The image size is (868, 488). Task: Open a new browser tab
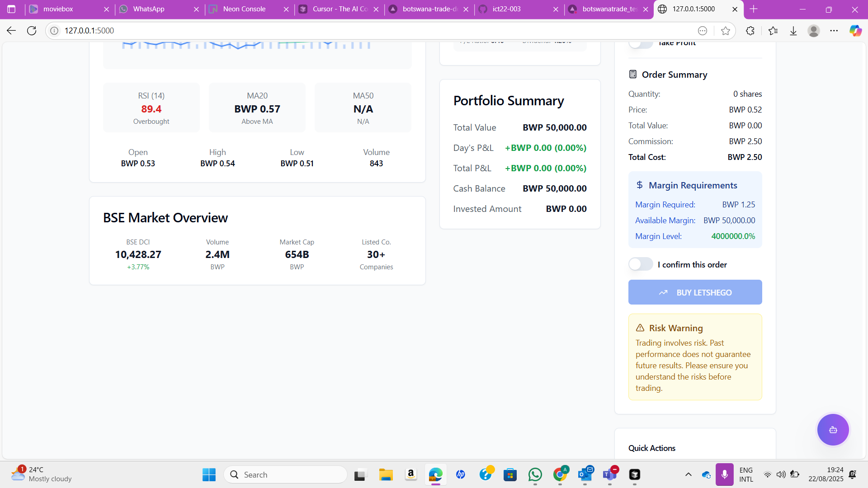(x=754, y=9)
